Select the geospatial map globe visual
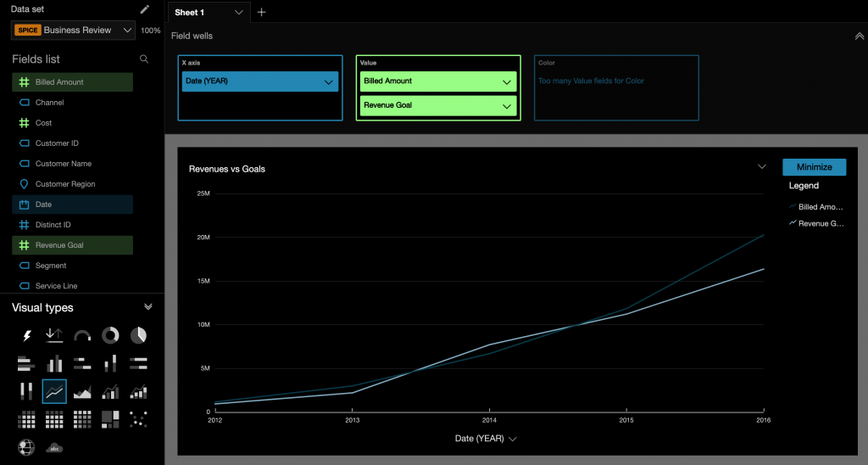Image resolution: width=868 pixels, height=465 pixels. click(26, 447)
